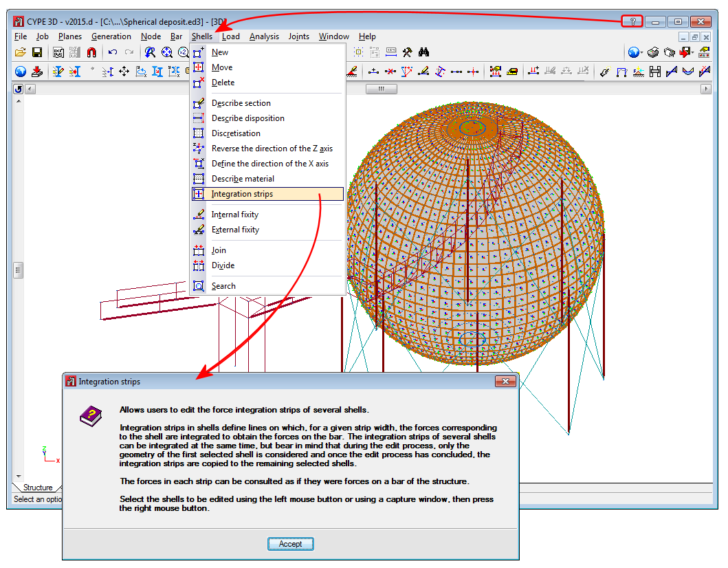The width and height of the screenshot is (728, 568).
Task: Click the question mark help title-bar button
Action: point(632,21)
